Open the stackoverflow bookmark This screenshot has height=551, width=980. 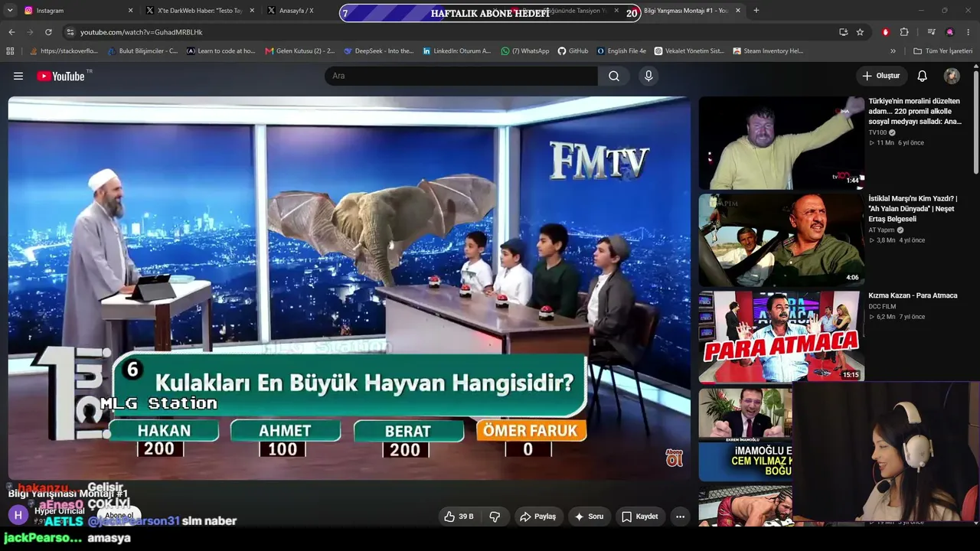pyautogui.click(x=64, y=51)
